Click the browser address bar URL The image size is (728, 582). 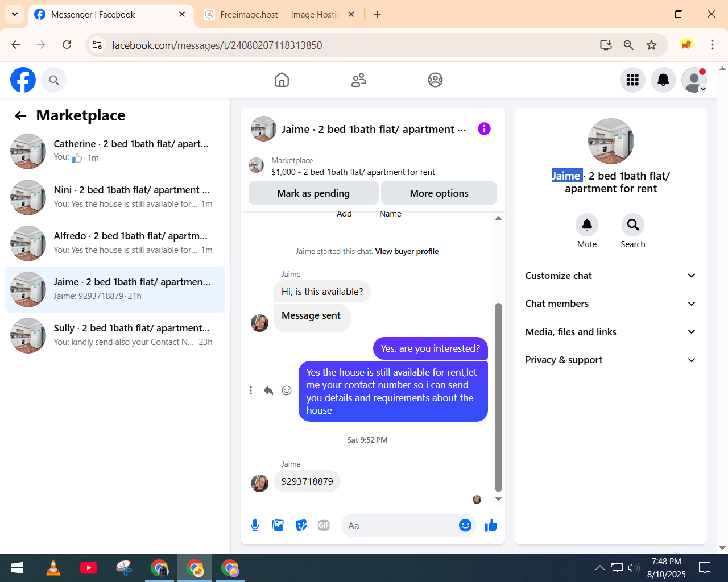point(217,45)
